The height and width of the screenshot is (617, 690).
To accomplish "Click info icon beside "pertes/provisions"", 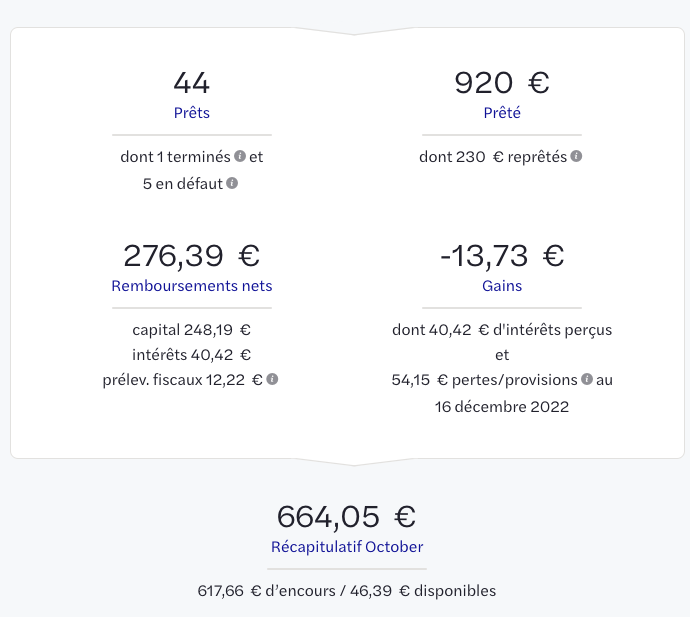I will pos(587,380).
